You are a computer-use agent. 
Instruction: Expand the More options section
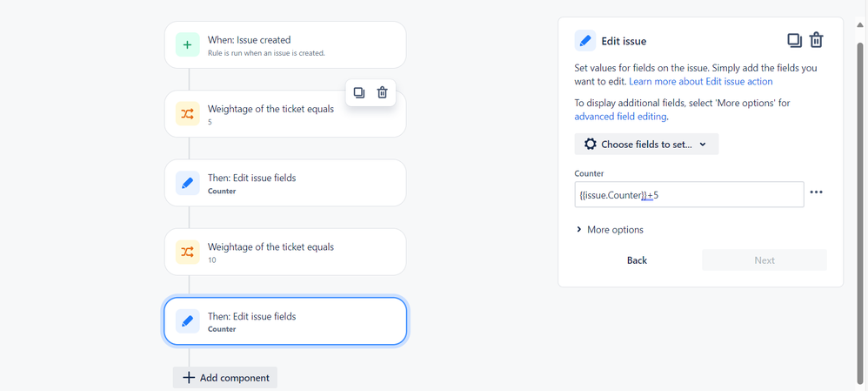(610, 230)
